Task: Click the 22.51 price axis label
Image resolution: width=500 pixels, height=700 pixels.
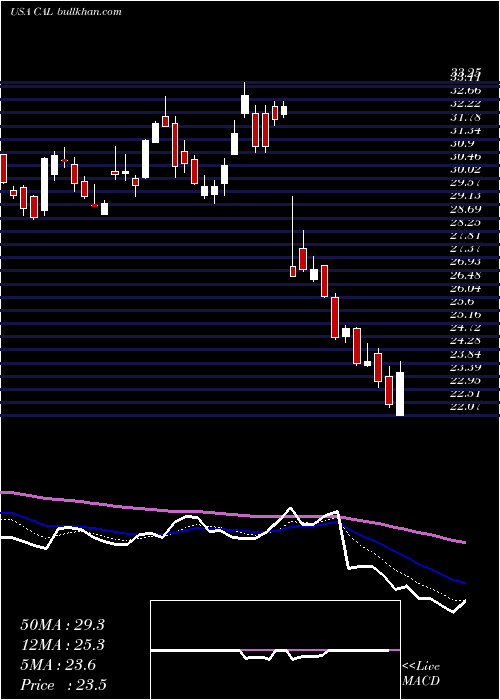Action: coord(466,393)
